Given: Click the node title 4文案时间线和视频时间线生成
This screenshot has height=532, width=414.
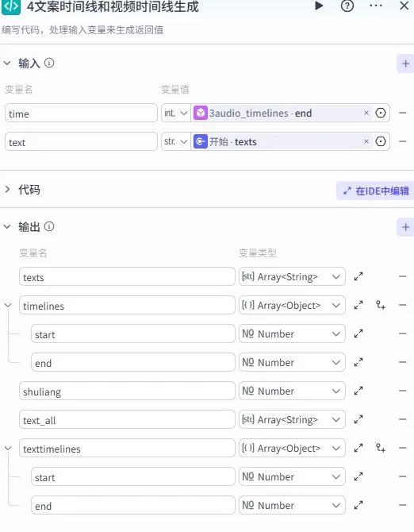Looking at the screenshot, I should tap(113, 6).
